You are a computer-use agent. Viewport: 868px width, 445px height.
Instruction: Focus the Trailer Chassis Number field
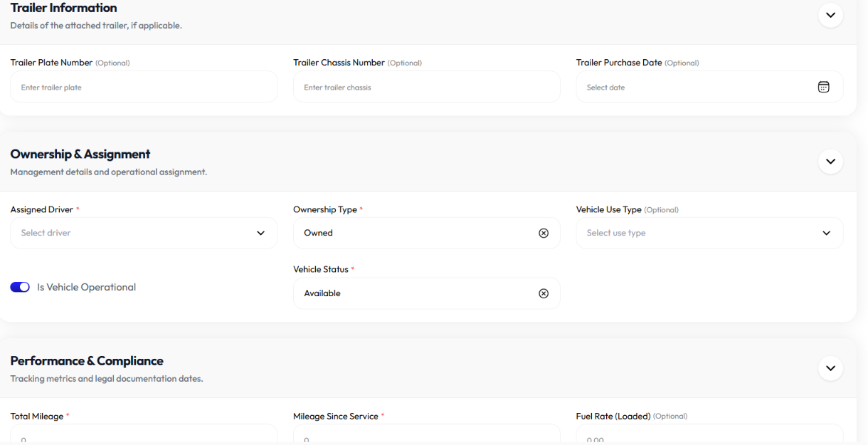(426, 87)
